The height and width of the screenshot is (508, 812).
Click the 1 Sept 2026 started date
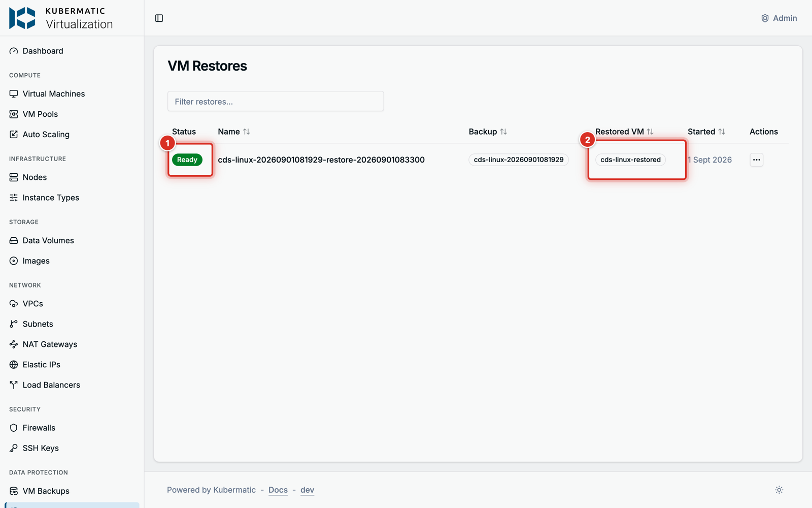coord(709,160)
